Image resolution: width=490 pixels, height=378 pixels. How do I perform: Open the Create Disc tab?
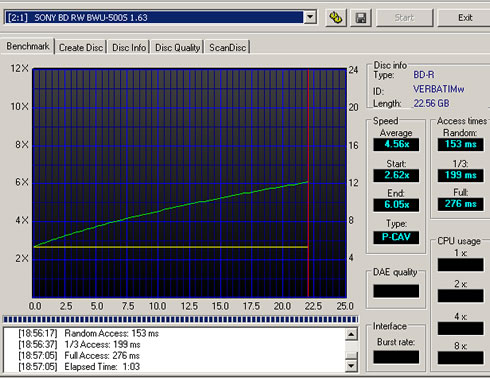(x=81, y=47)
